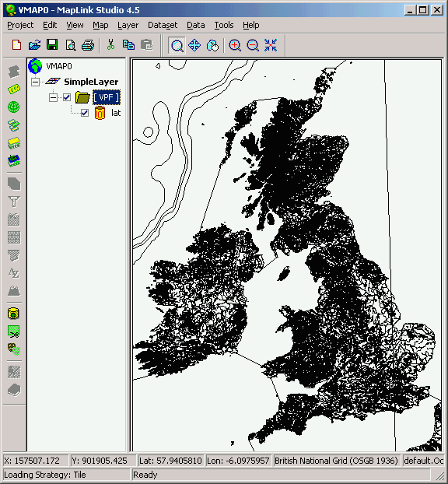Select the magnifier zoom-area tool

point(177,45)
